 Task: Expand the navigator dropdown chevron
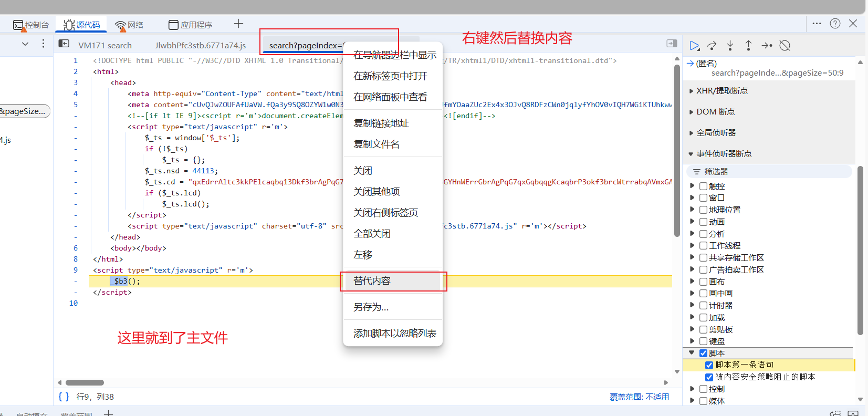(25, 44)
